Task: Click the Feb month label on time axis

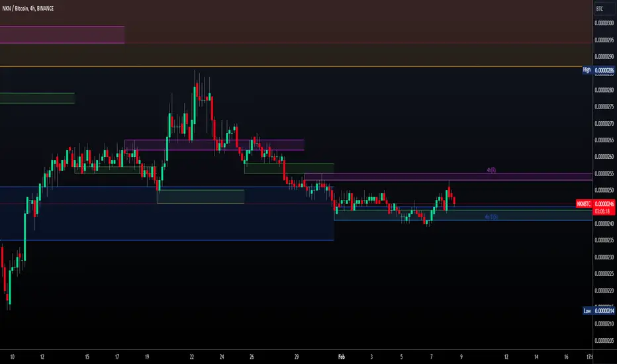Action: (341, 357)
